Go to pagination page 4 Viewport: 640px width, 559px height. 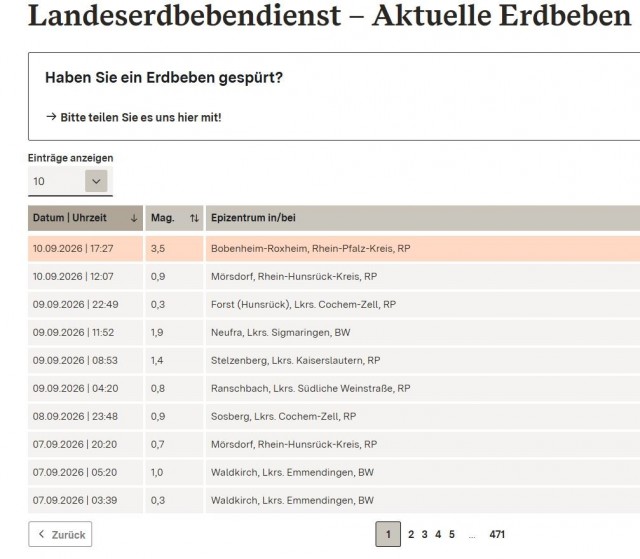click(x=438, y=535)
